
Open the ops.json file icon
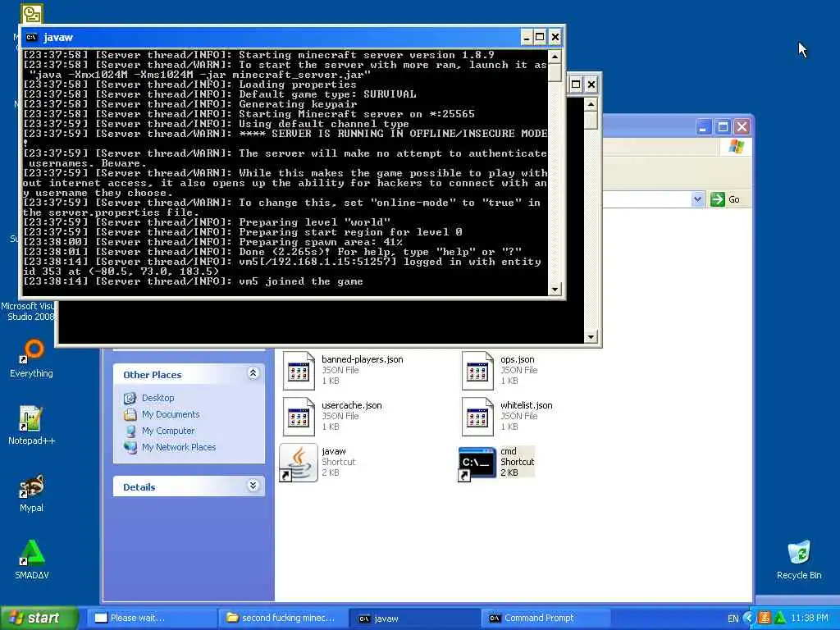[x=477, y=370]
